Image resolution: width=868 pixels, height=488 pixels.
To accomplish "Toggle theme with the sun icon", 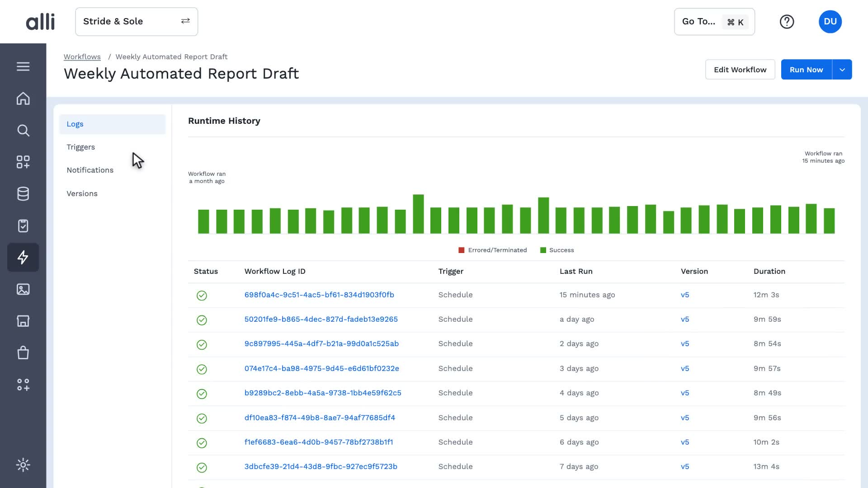I will click(x=23, y=465).
